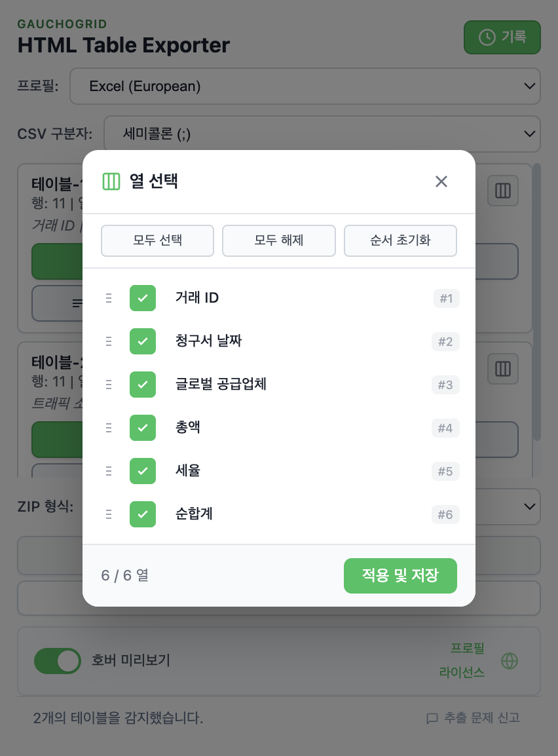
Task: Click the speech bubble icon beside 추출 문제 신고
Action: pyautogui.click(x=432, y=718)
